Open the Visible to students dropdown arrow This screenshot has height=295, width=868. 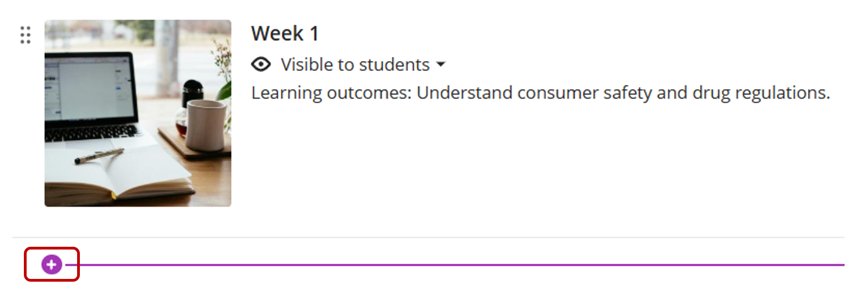point(441,64)
